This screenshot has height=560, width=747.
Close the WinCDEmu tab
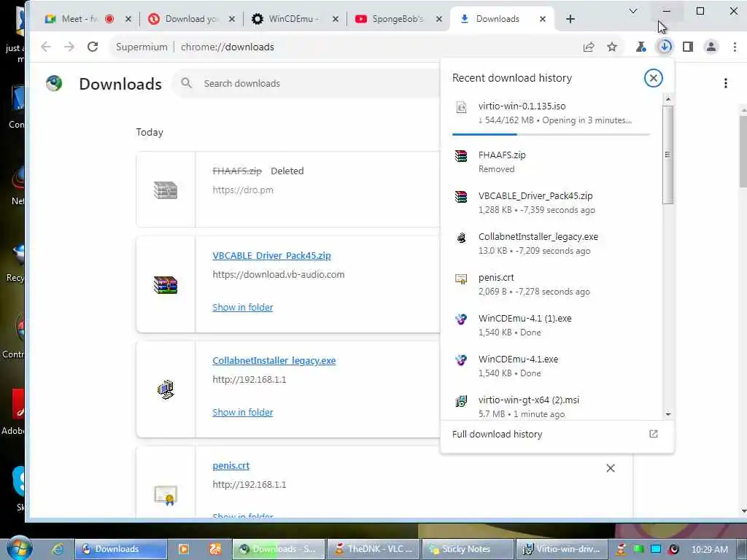(336, 19)
